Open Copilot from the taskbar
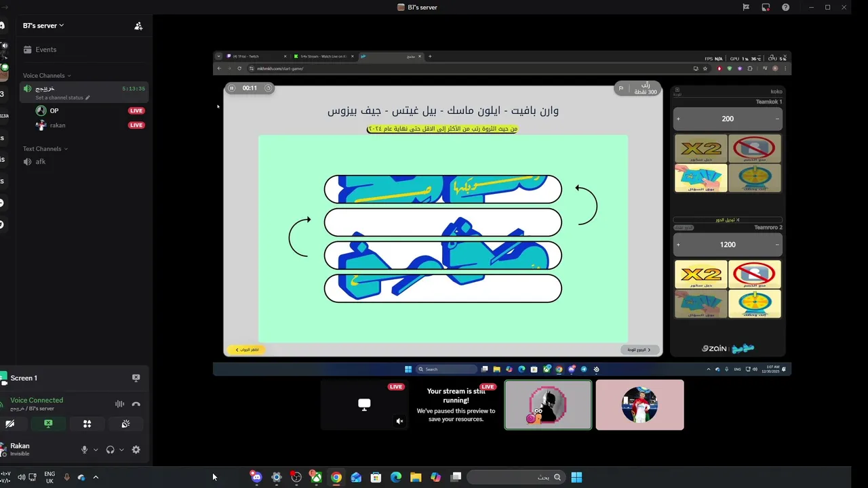868x488 pixels. point(436,477)
